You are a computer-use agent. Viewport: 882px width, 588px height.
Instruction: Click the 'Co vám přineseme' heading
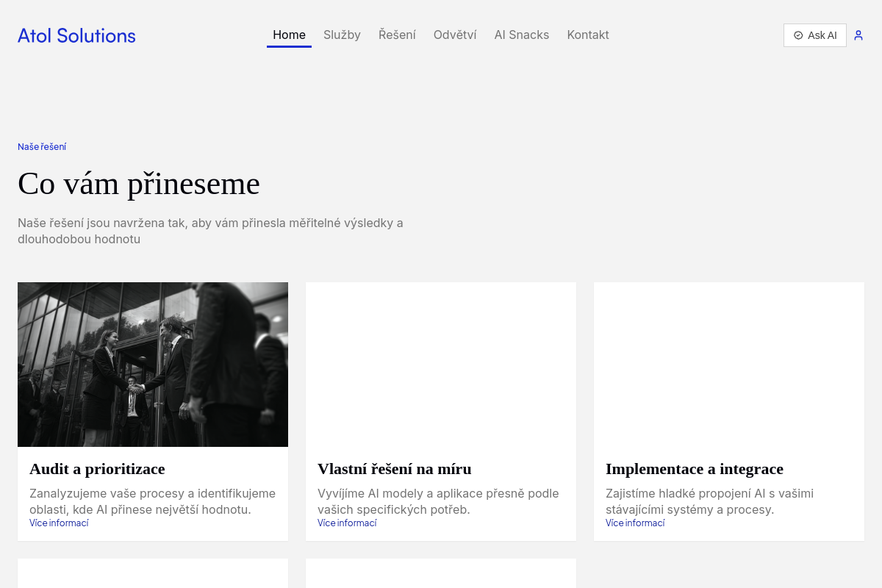tap(139, 184)
